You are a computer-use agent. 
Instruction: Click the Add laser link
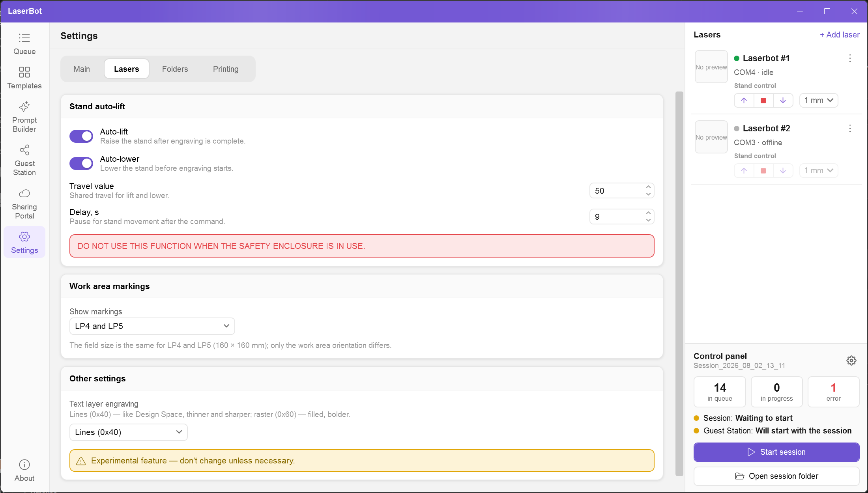point(840,35)
